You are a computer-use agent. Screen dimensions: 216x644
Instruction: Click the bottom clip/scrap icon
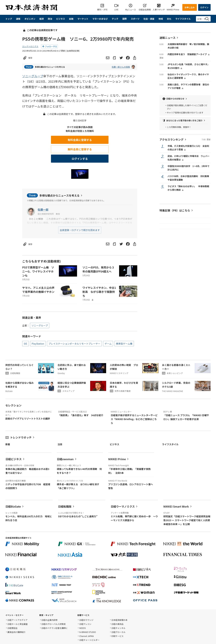coord(114,244)
